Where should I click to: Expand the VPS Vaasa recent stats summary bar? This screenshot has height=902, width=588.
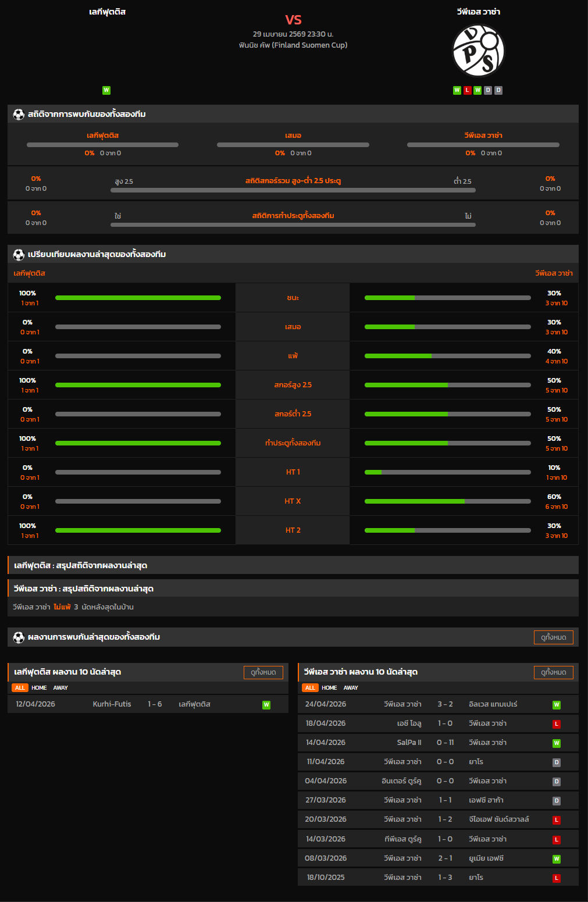[293, 589]
